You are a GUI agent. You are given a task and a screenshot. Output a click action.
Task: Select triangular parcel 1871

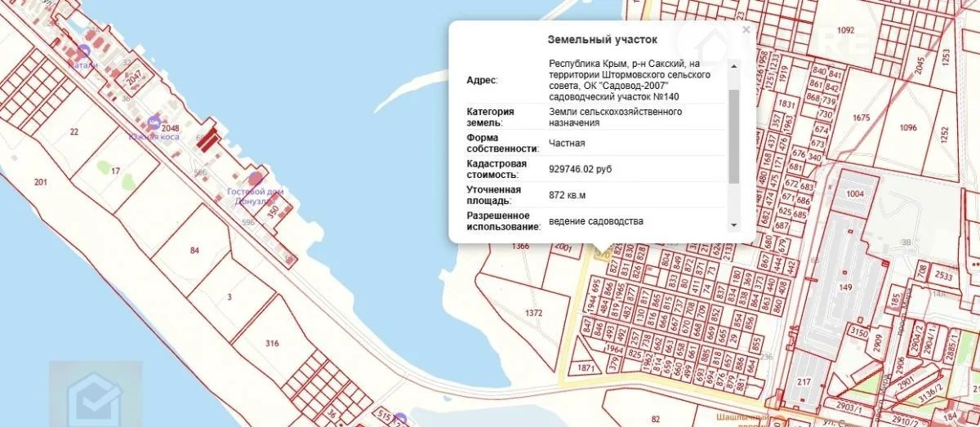tap(584, 367)
